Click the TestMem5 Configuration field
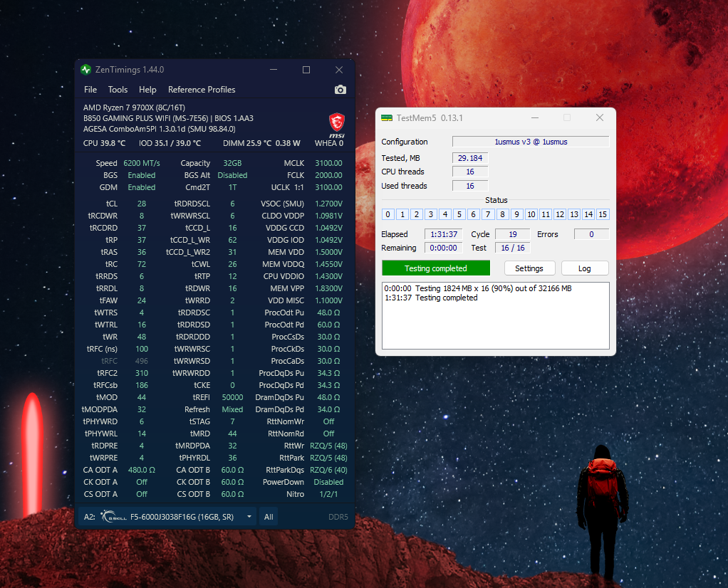728x588 pixels. click(x=531, y=142)
